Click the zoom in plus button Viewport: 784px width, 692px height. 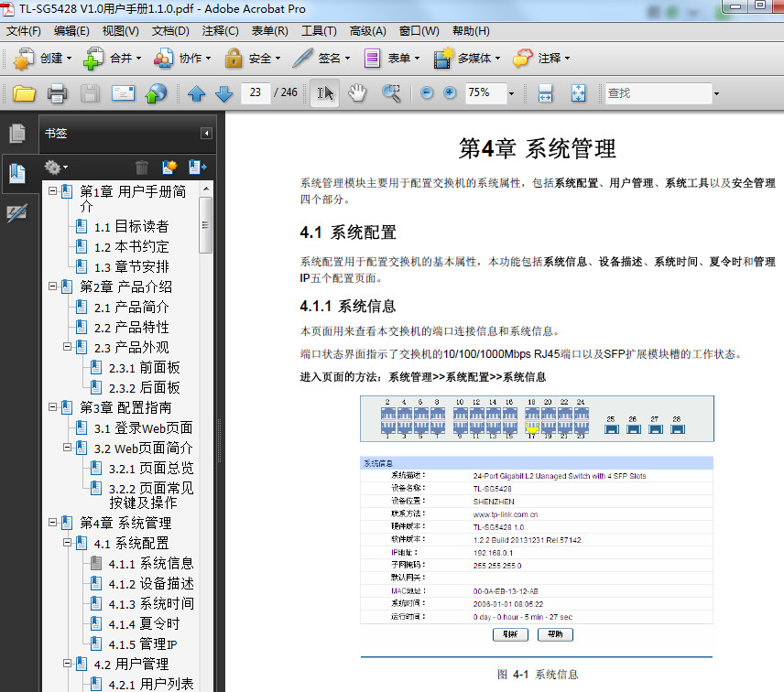pyautogui.click(x=450, y=92)
